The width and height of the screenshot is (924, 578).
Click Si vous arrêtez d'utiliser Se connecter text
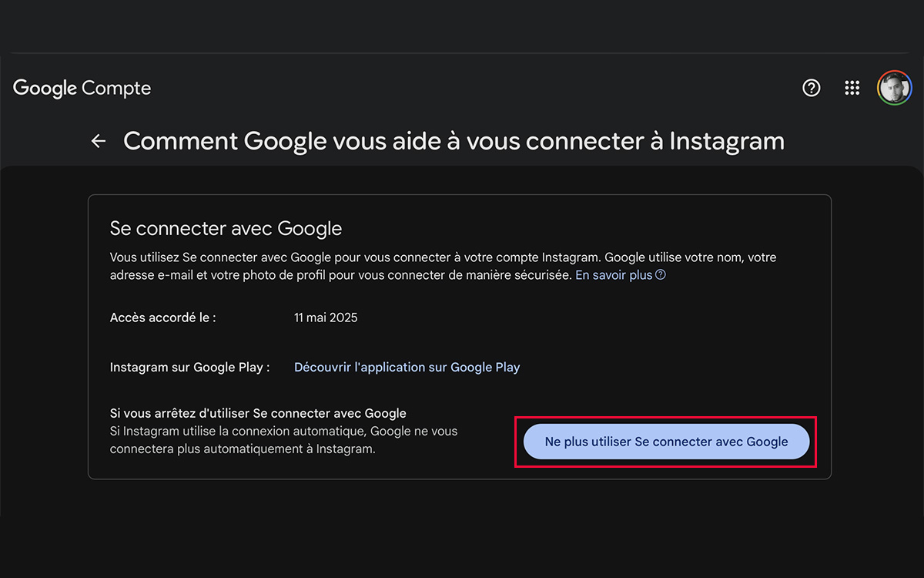[x=258, y=414]
